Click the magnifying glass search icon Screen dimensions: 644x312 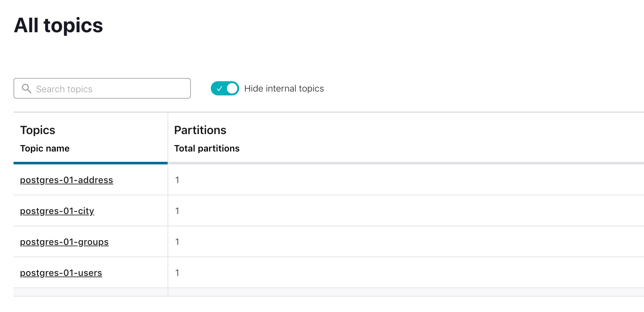point(26,88)
